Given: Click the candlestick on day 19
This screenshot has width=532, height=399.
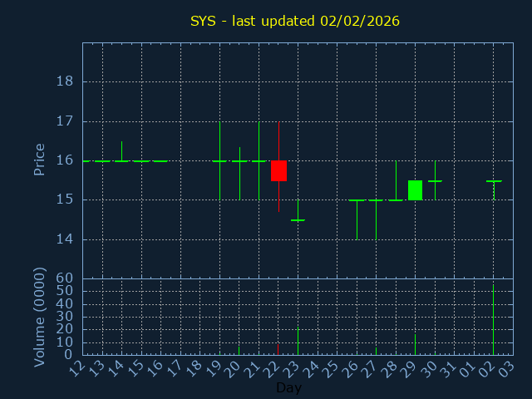Looking at the screenshot, I should [219, 160].
